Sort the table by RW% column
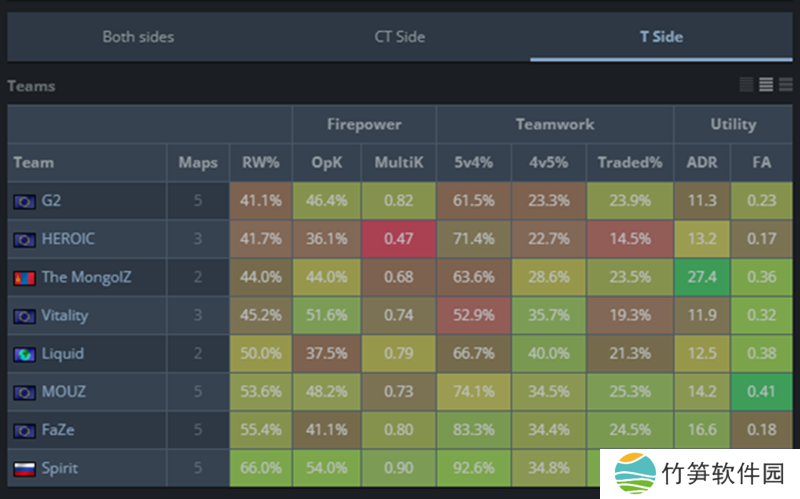The width and height of the screenshot is (800, 499). click(x=260, y=162)
